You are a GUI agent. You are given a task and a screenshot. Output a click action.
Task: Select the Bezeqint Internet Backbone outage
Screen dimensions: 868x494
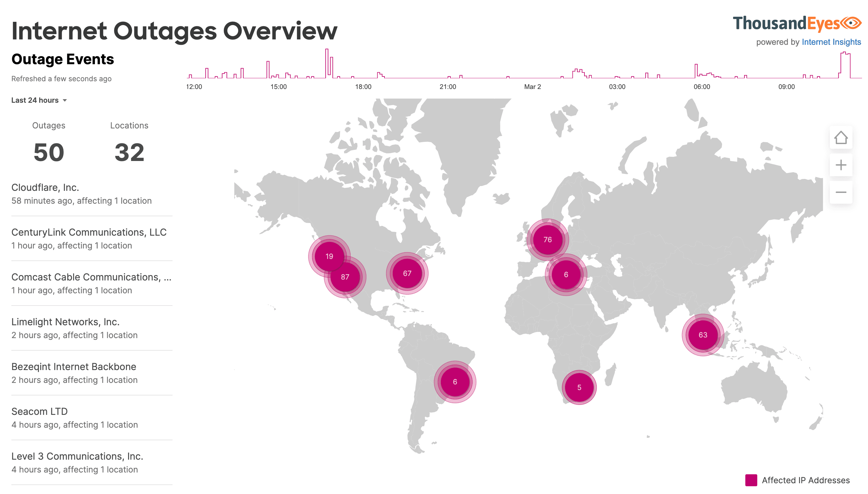pyautogui.click(x=92, y=373)
